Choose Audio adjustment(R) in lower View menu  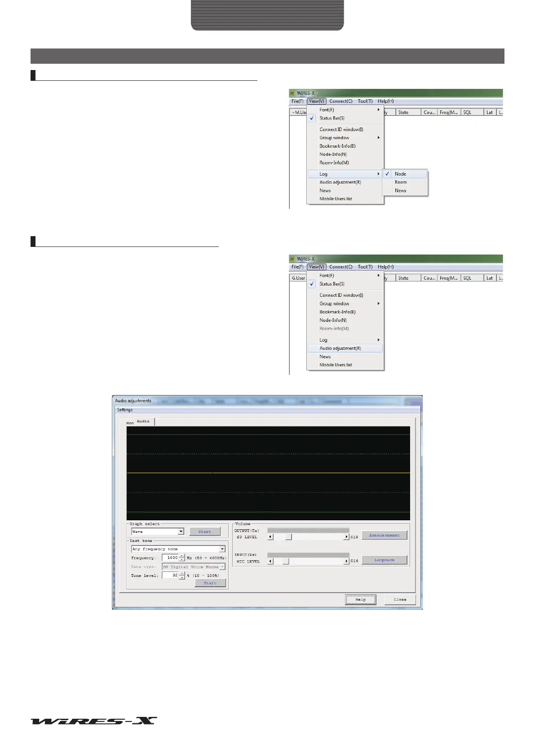(345, 348)
